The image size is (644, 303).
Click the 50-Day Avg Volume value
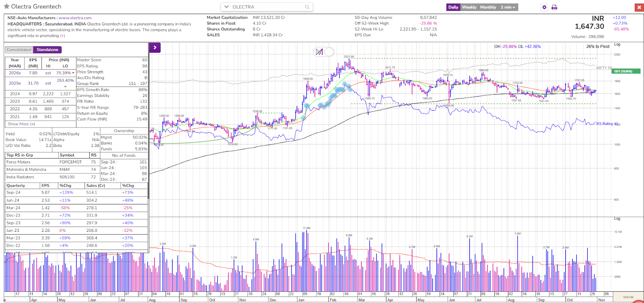click(428, 18)
